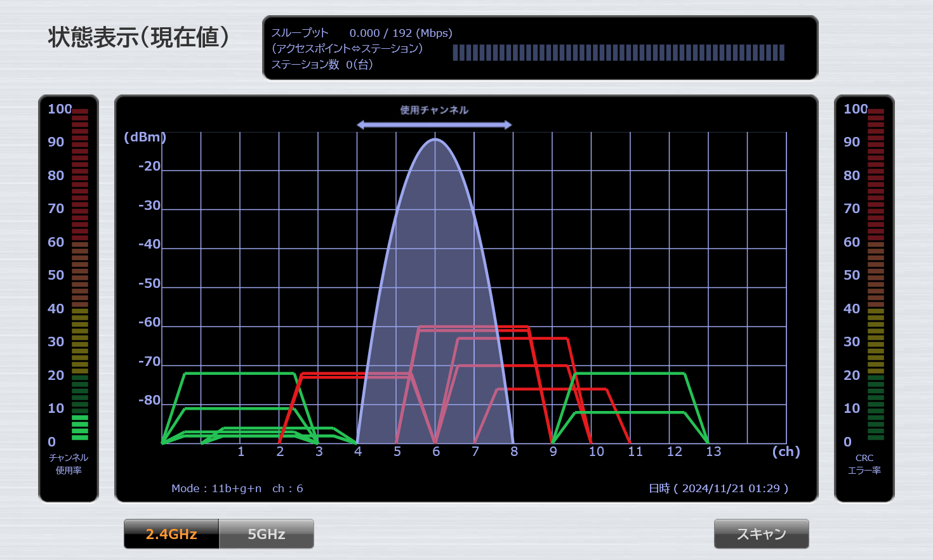Click the -20 dBm axis label
This screenshot has width=933, height=560.
(150, 166)
